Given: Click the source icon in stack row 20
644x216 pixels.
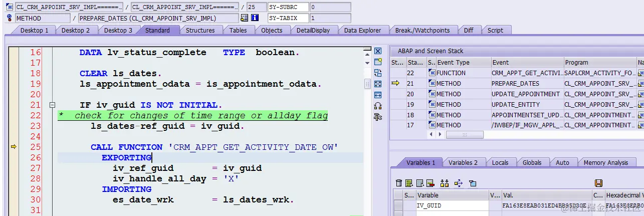Looking at the screenshot, I should (x=432, y=94).
